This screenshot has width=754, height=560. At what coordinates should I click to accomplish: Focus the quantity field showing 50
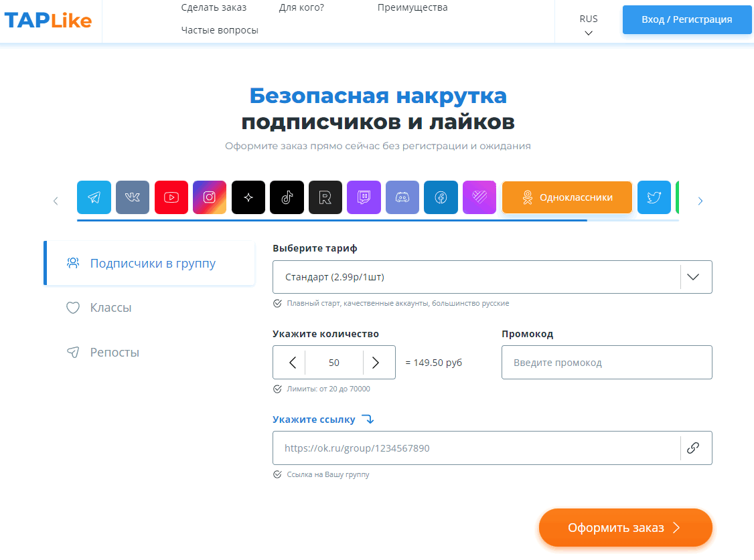click(334, 363)
